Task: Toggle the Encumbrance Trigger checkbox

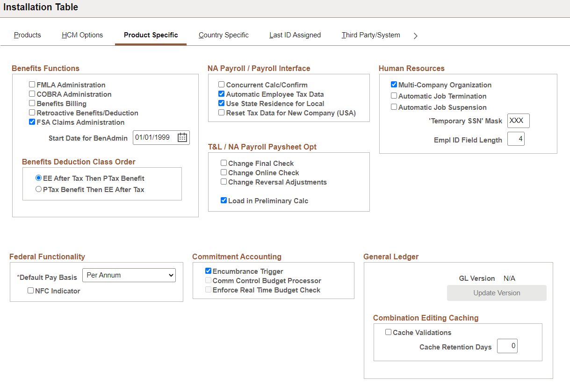Action: click(209, 271)
